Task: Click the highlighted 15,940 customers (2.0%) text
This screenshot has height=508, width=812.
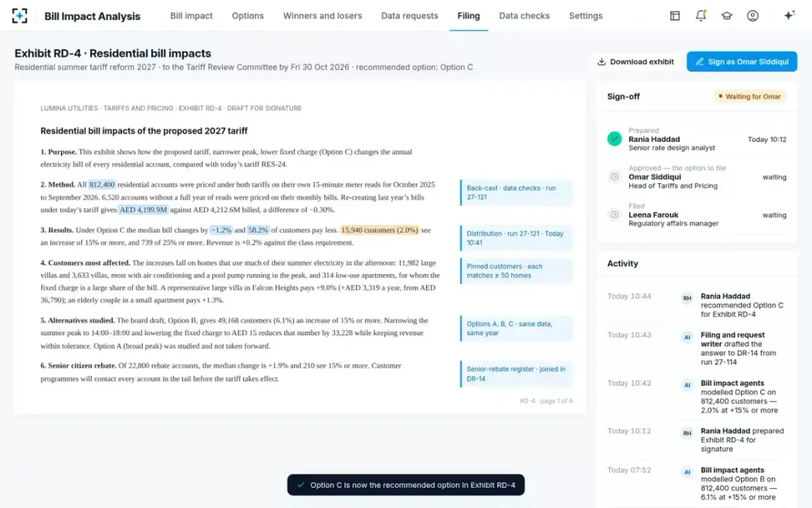Action: 380,230
